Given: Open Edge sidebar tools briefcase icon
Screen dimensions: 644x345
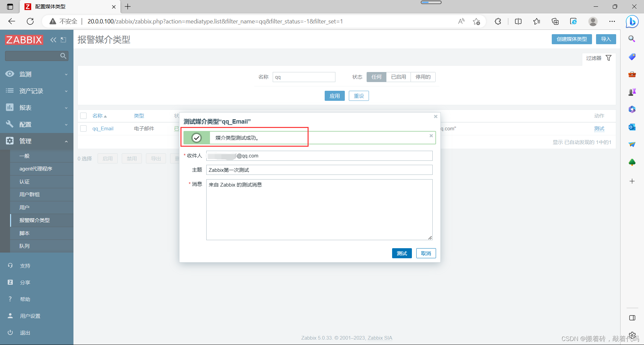Looking at the screenshot, I should click(632, 74).
